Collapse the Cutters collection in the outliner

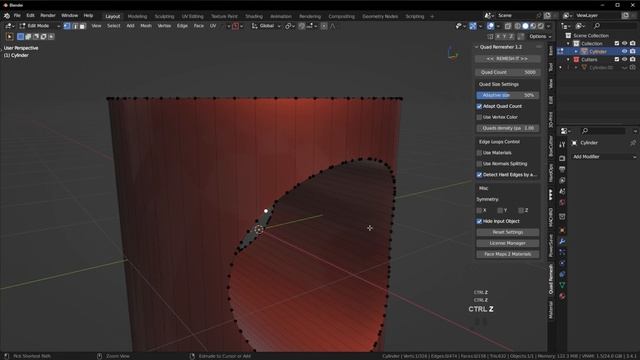[x=568, y=60]
